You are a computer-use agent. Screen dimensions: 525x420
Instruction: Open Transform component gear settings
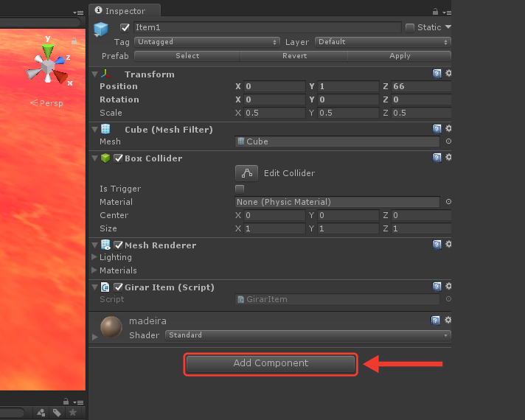448,73
